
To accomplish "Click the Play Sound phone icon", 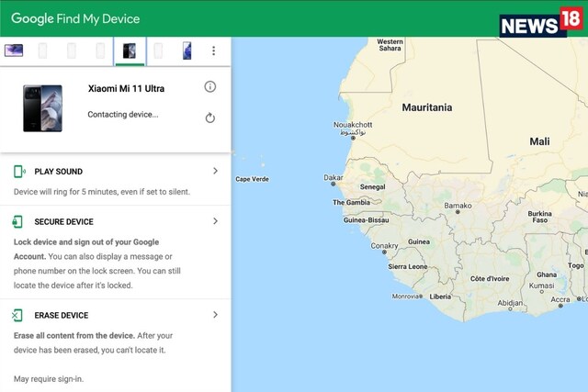I will tap(18, 172).
